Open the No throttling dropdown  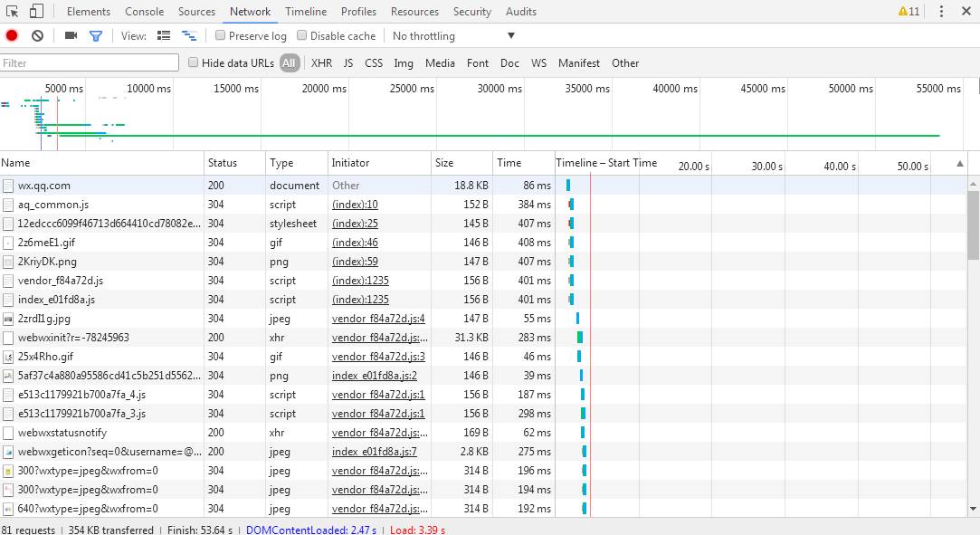coord(452,36)
